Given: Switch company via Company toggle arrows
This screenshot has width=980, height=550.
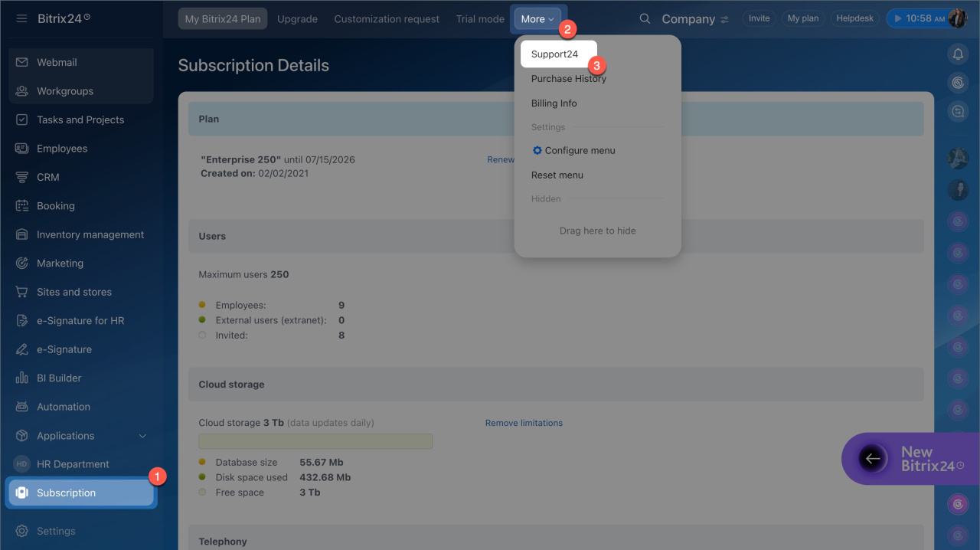Looking at the screenshot, I should click(x=724, y=20).
